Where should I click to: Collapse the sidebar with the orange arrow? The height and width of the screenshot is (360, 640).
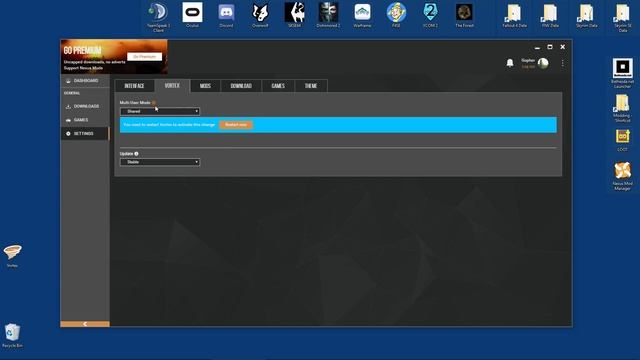tap(85, 324)
